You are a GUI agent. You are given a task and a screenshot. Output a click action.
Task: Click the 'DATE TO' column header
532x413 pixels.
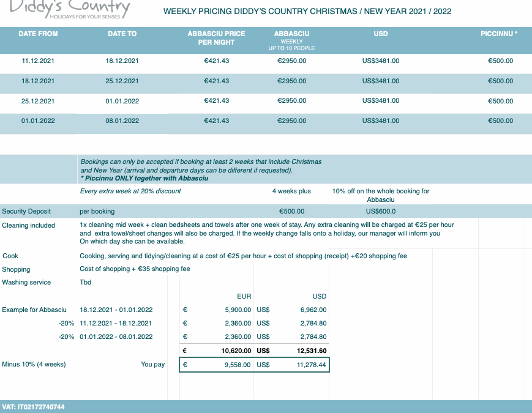[122, 34]
